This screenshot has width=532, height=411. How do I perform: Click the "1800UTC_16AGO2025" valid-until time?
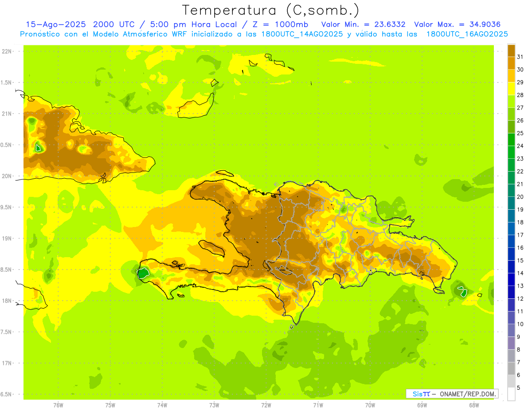point(467,34)
